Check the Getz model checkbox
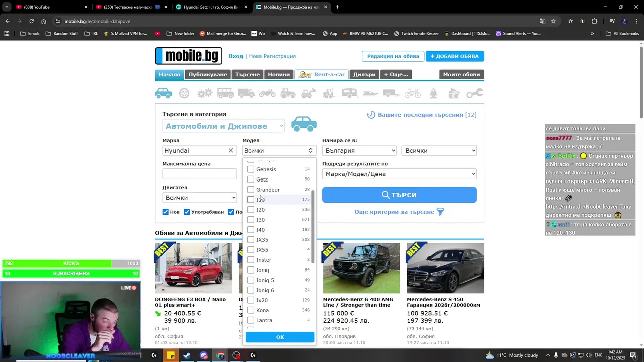This screenshot has width=644, height=362. coord(251,179)
